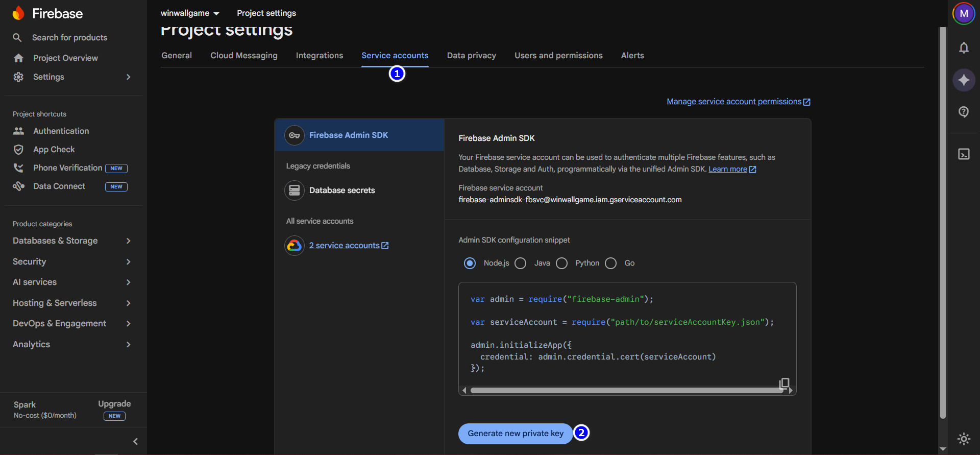Open the Service accounts tab
980x455 pixels.
tap(395, 55)
